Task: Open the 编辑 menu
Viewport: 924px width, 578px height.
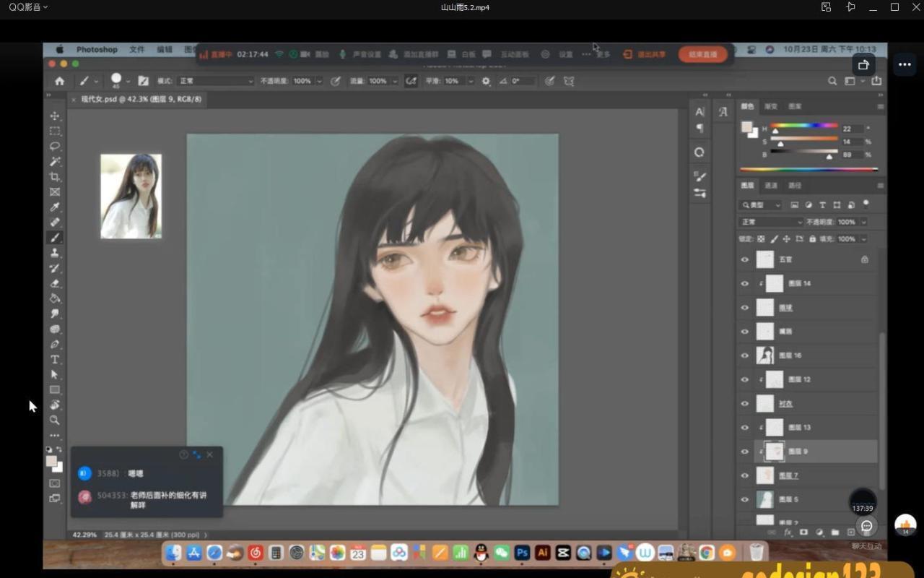Action: [165, 50]
